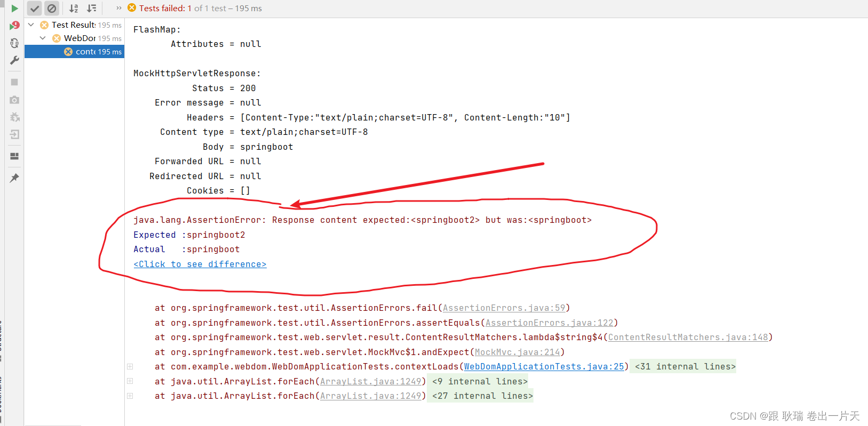868x426 pixels.
Task: Collapse the Test Results tree node
Action: [31, 25]
